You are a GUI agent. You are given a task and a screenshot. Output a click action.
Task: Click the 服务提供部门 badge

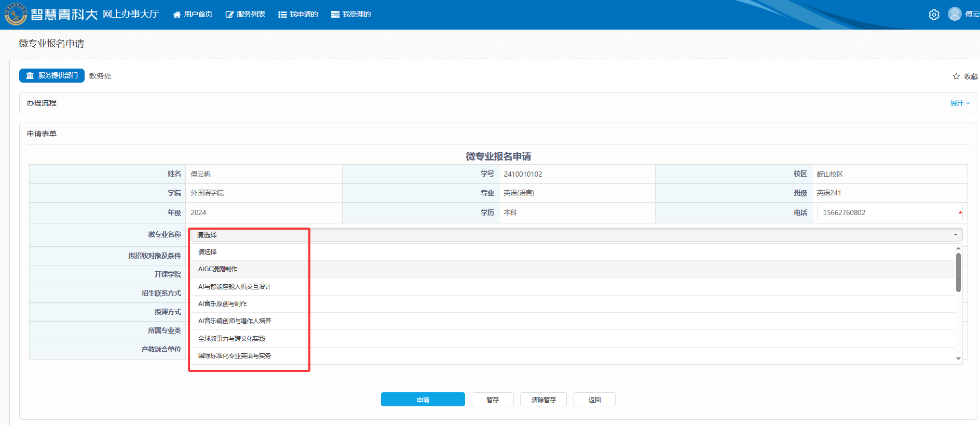pyautogui.click(x=52, y=76)
